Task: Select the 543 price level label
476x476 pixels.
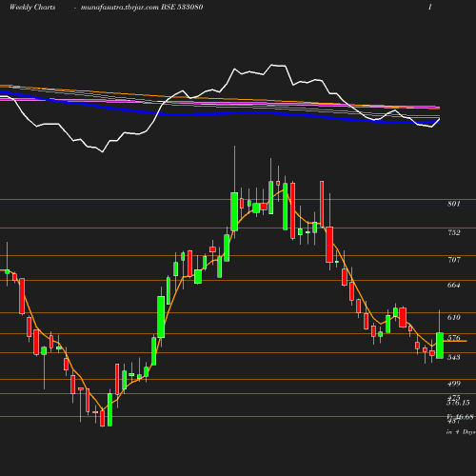Action: click(454, 357)
